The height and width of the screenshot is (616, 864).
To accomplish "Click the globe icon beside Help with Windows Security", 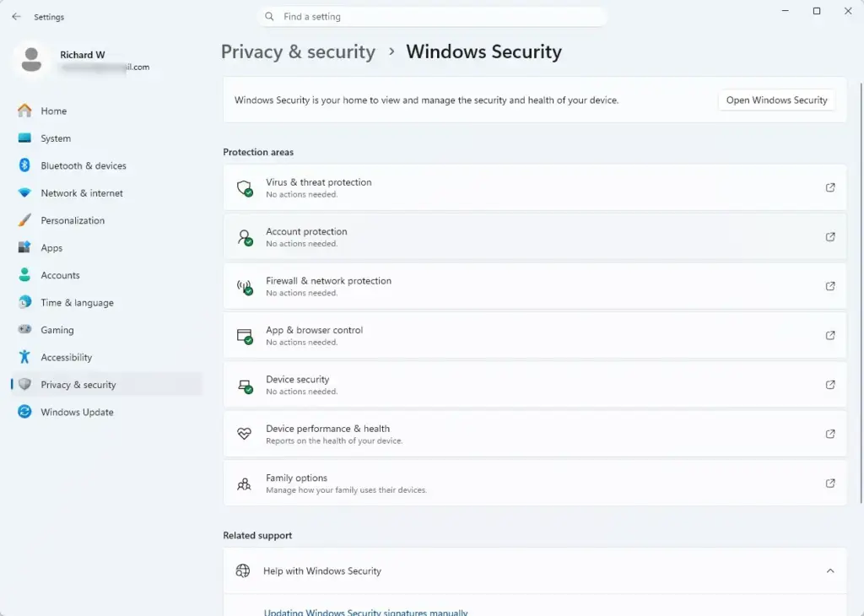I will pyautogui.click(x=243, y=570).
